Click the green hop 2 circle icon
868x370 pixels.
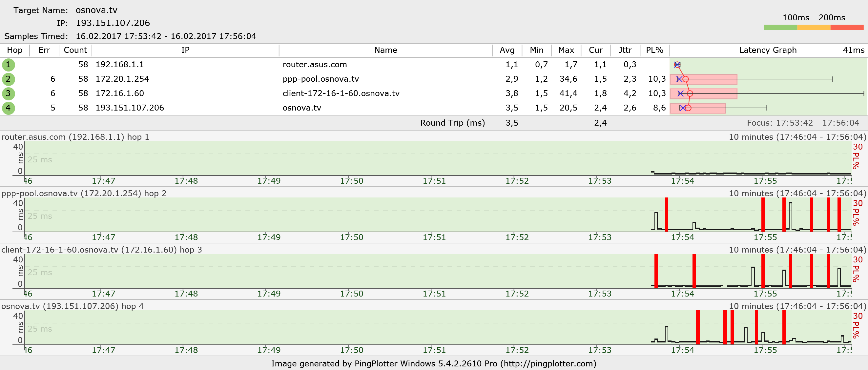click(8, 79)
